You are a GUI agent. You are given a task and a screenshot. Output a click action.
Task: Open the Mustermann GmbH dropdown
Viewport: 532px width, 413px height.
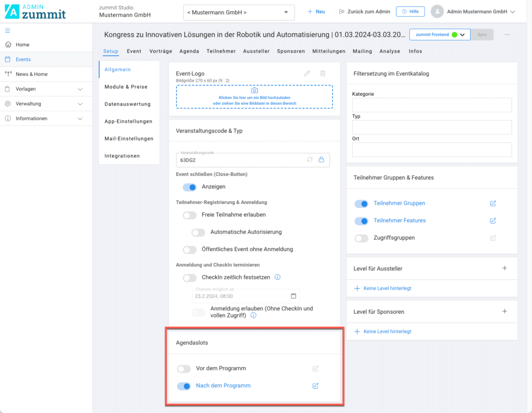tap(238, 12)
